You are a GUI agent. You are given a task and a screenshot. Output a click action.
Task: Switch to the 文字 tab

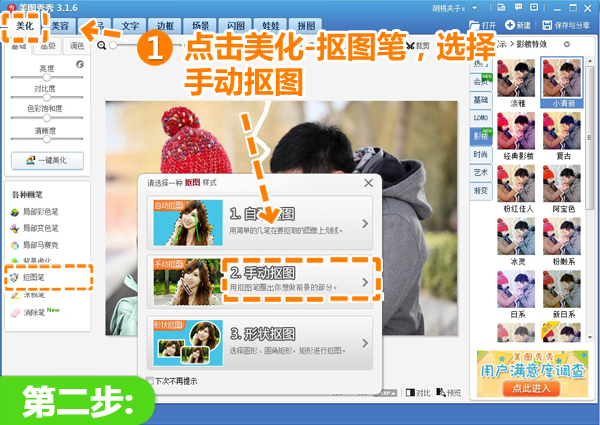pyautogui.click(x=130, y=26)
